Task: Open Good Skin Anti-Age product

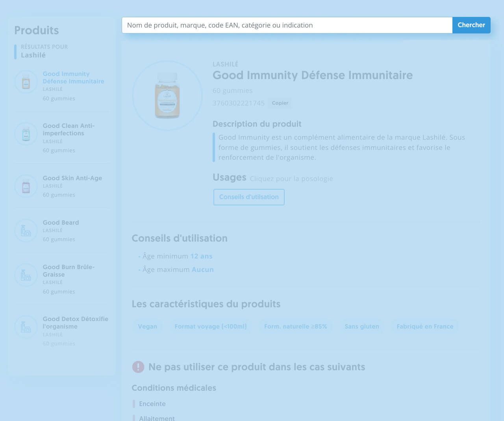Action: click(72, 178)
